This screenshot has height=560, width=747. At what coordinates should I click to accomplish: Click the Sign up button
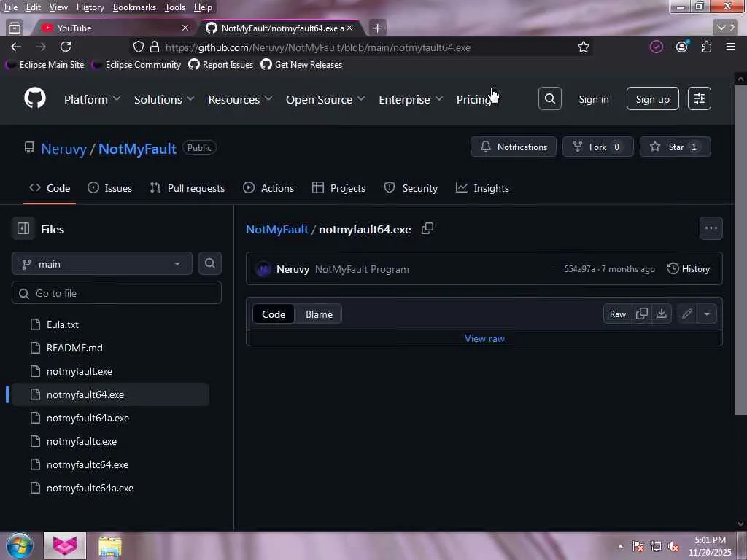point(652,98)
